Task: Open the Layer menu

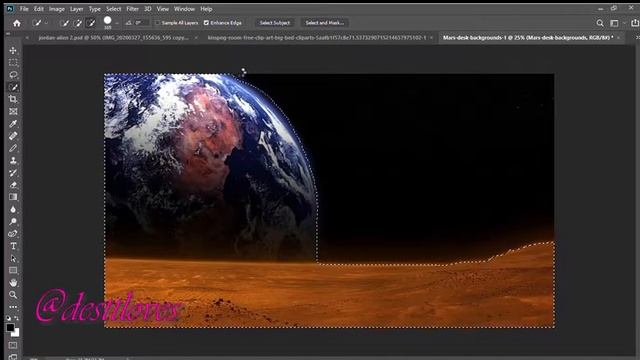Action: point(76,9)
